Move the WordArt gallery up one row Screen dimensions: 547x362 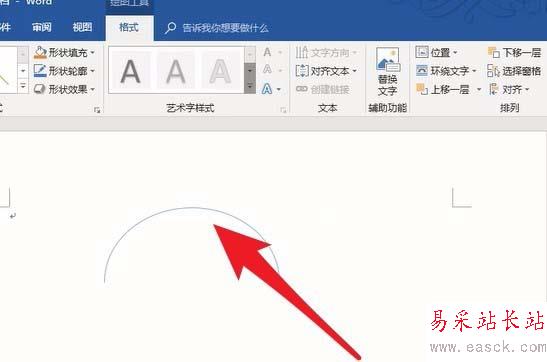tap(250, 54)
